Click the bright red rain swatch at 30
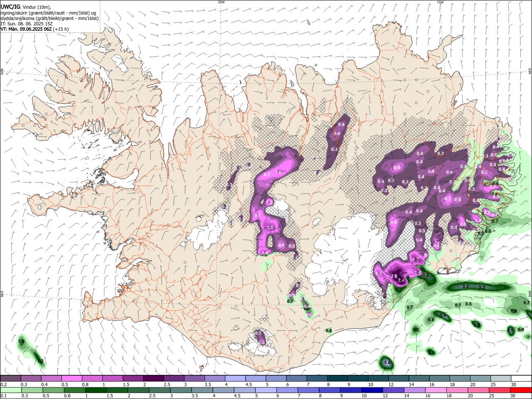532x399 pixels. [521, 390]
